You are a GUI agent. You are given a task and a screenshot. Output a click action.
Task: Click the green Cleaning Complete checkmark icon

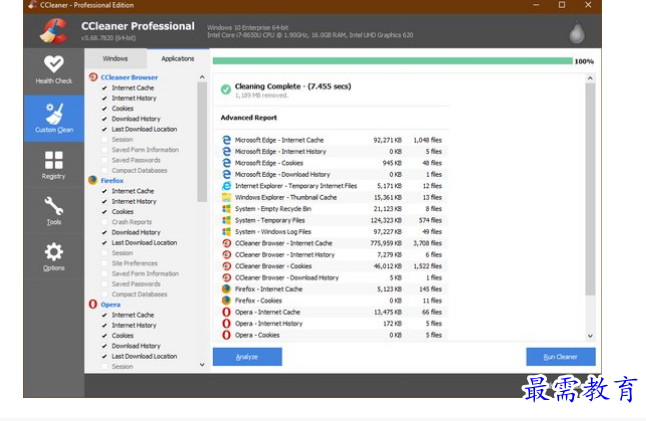(x=226, y=90)
